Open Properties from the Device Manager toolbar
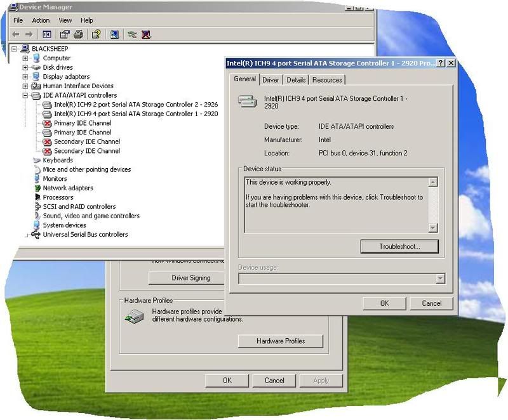The image size is (508, 420). pyautogui.click(x=65, y=34)
